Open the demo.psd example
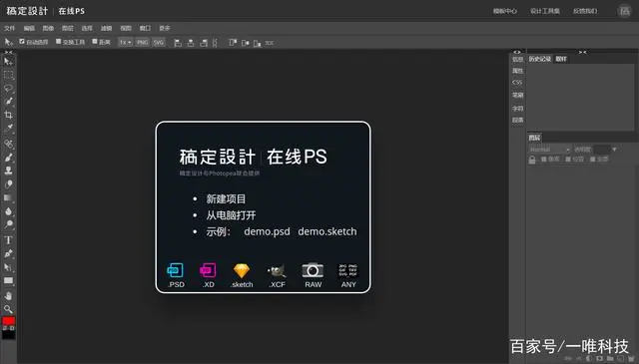The height and width of the screenshot is (364, 639). (267, 231)
